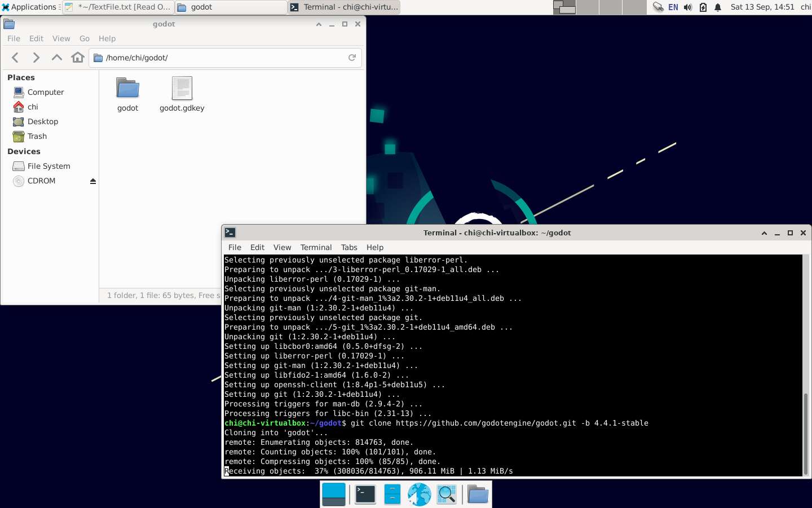The image size is (812, 508).
Task: Open the file manager's Go menu
Action: click(85, 38)
